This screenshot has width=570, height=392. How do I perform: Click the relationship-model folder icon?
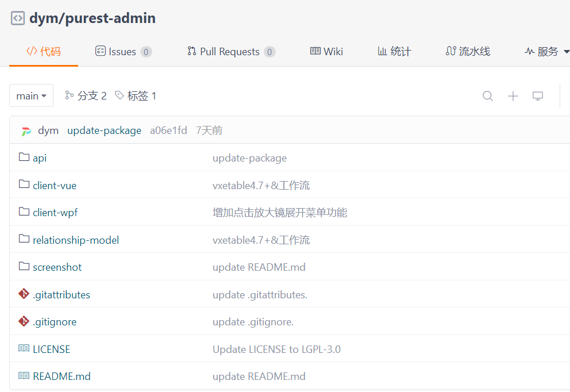(24, 239)
